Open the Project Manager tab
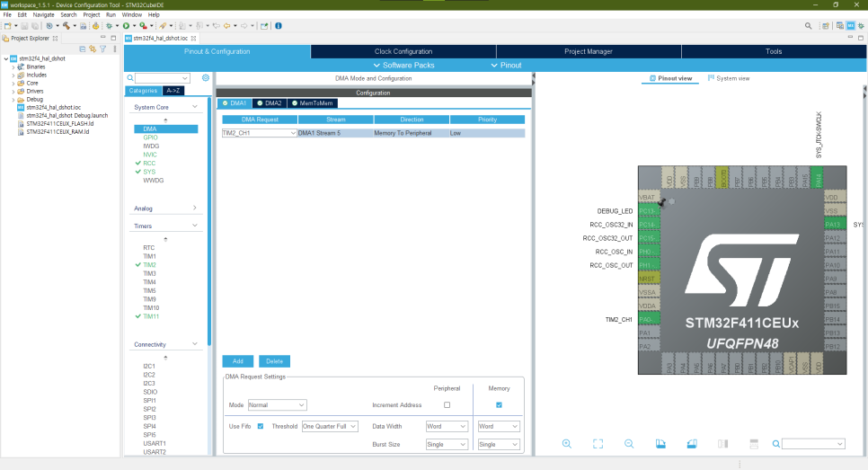This screenshot has width=868, height=470. [589, 51]
